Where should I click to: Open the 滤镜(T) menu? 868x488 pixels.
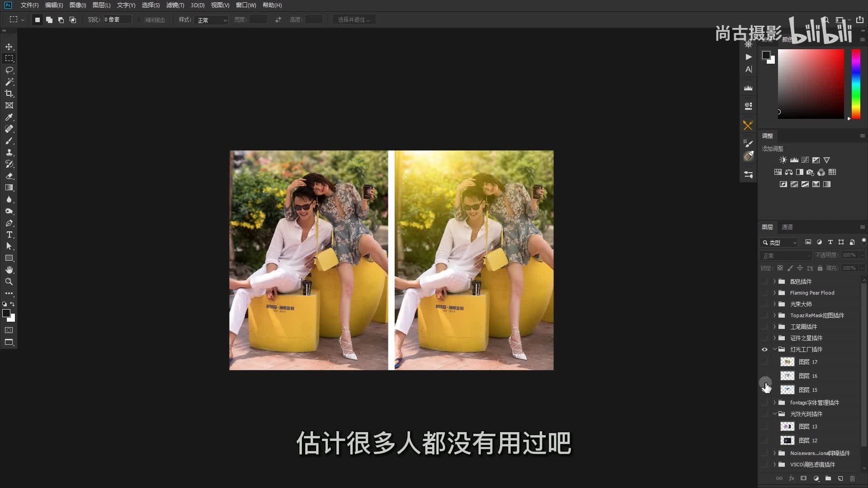(175, 5)
